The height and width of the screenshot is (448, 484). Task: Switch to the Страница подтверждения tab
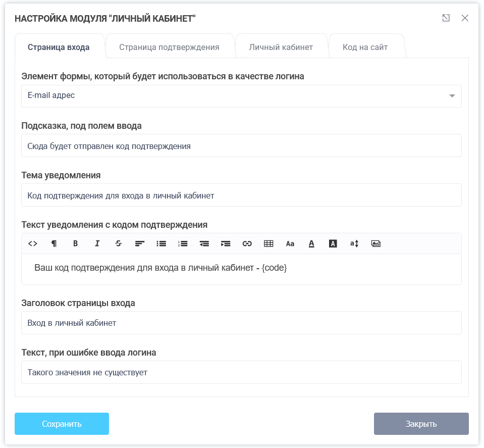tap(169, 47)
